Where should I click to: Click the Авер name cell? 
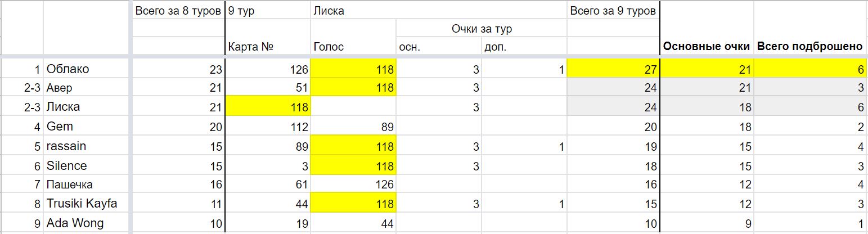click(x=87, y=88)
